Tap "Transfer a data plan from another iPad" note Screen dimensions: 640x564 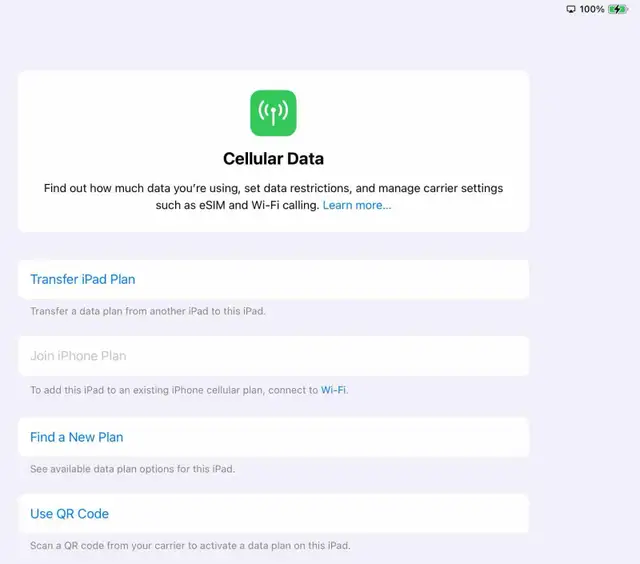[148, 311]
